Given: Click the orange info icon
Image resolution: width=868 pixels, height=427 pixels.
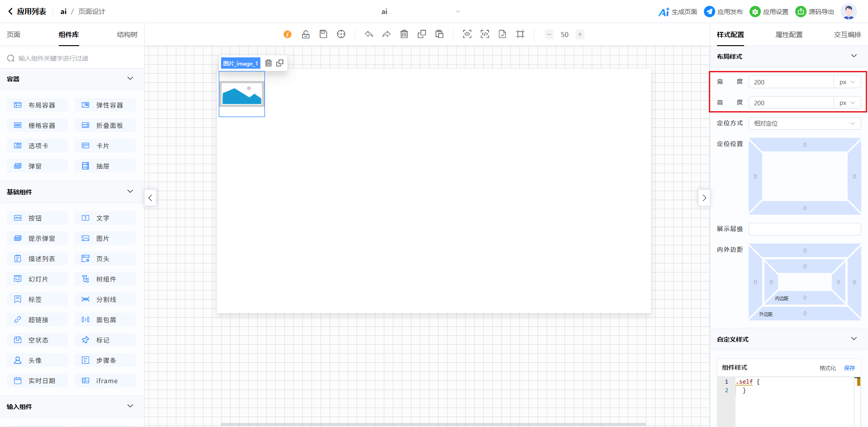Looking at the screenshot, I should point(288,34).
